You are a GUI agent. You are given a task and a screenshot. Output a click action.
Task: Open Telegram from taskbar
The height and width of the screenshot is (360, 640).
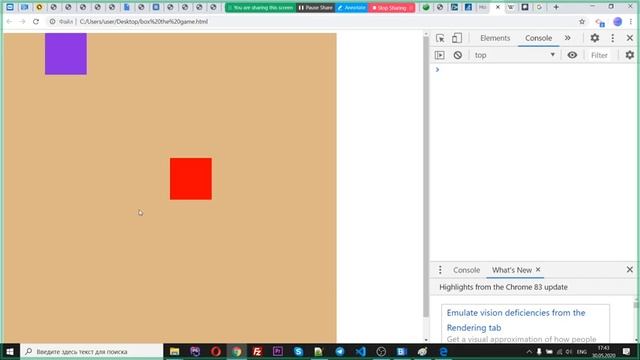[340, 351]
